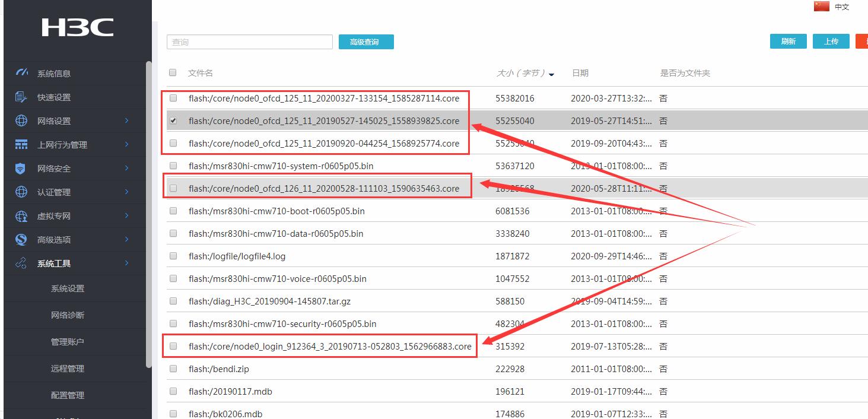Image resolution: width=868 pixels, height=419 pixels.
Task: Expand the 高级选项 chevron
Action: [126, 239]
